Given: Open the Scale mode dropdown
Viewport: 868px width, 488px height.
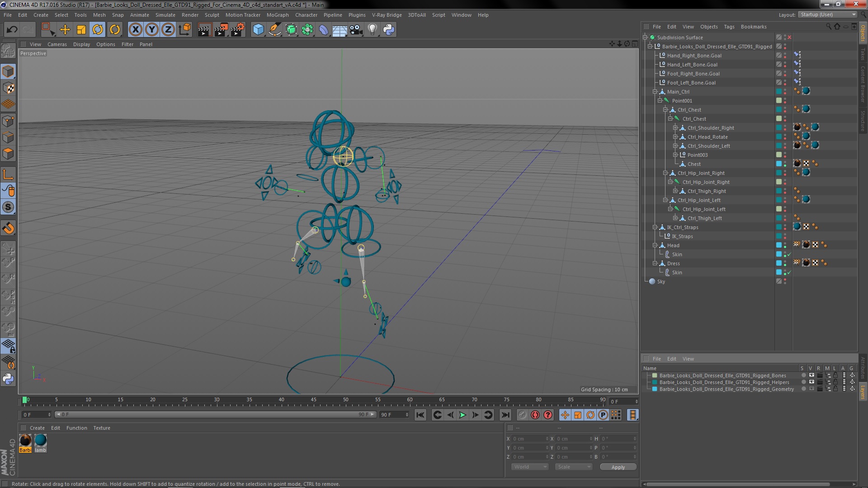Looking at the screenshot, I should (x=573, y=467).
